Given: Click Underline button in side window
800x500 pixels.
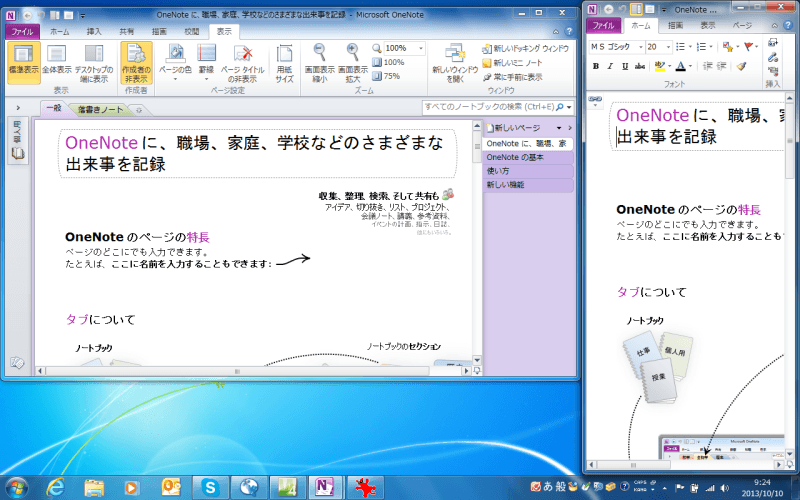Looking at the screenshot, I should pos(625,66).
